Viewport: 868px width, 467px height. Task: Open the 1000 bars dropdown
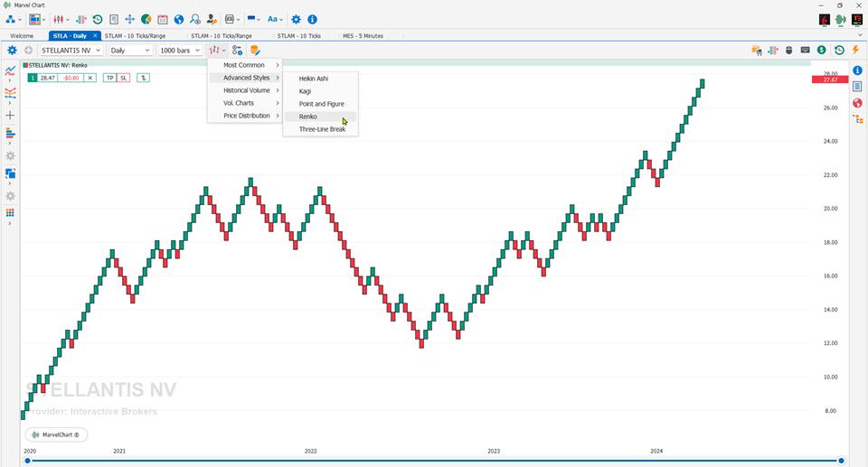click(180, 51)
